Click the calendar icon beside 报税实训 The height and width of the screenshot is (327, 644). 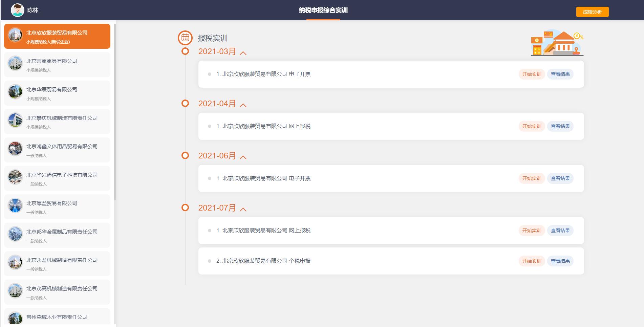coord(185,38)
